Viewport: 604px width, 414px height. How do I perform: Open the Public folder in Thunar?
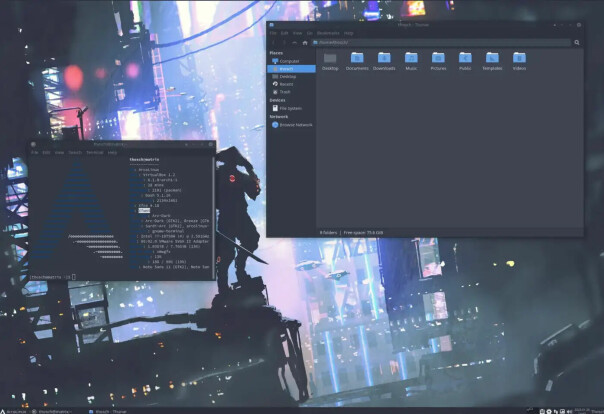(x=465, y=61)
